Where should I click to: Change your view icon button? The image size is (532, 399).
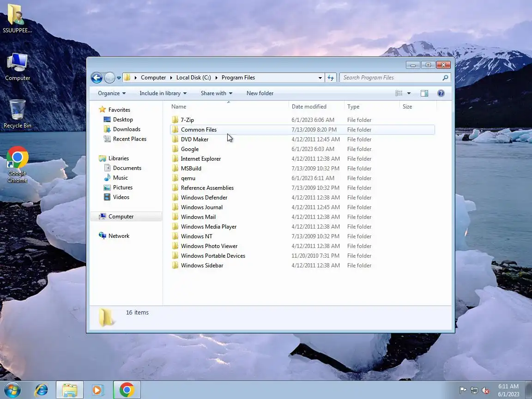tap(399, 93)
